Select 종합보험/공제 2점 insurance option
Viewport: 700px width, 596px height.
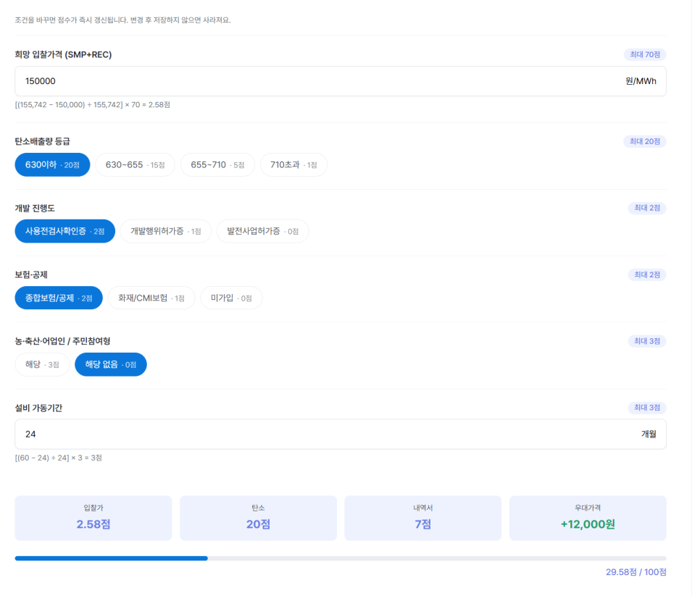click(x=59, y=298)
